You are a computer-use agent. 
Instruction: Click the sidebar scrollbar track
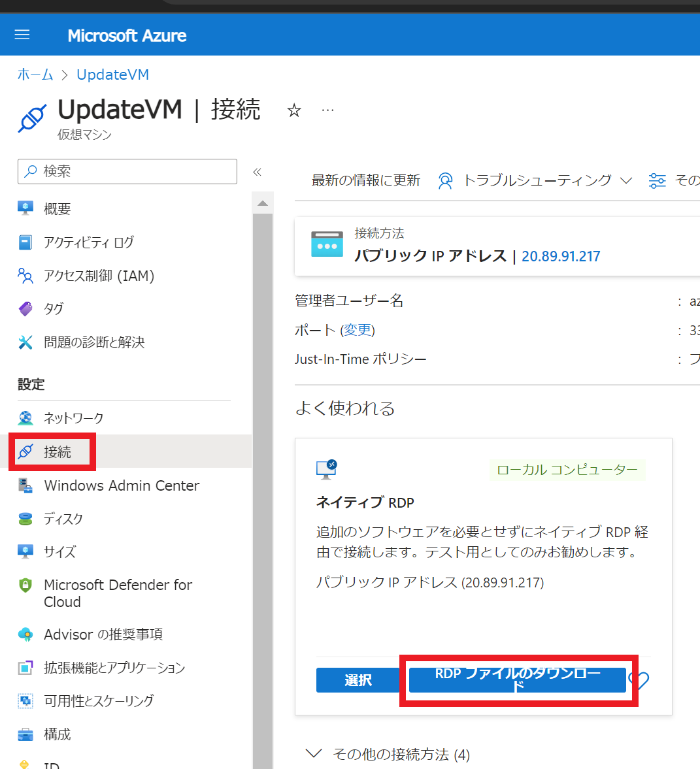(263, 491)
